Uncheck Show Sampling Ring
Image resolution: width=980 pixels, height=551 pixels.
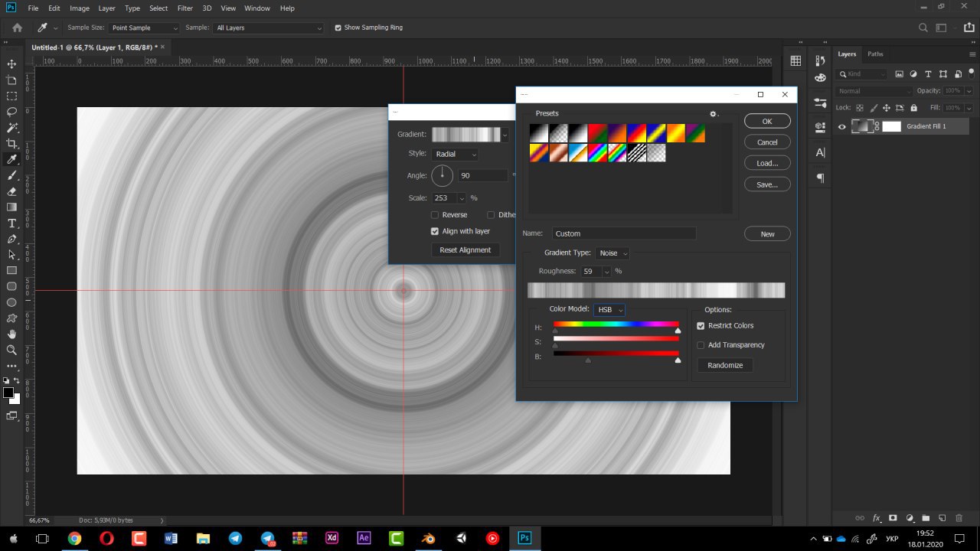pyautogui.click(x=338, y=28)
